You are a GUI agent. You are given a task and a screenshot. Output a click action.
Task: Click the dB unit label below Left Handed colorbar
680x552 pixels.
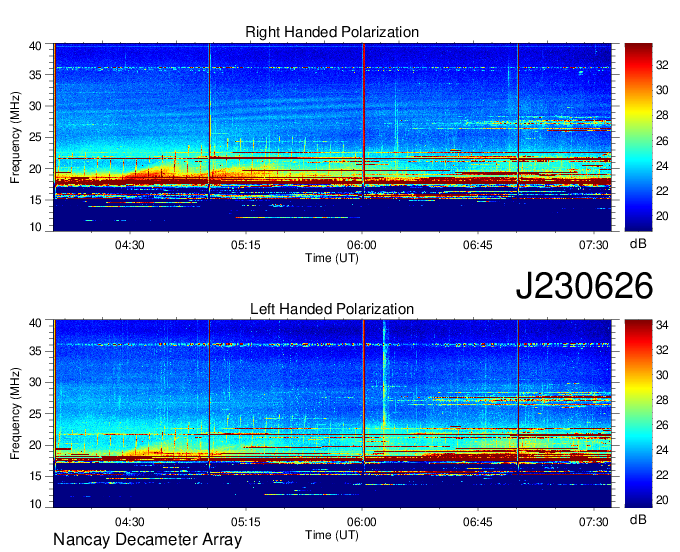point(638,519)
